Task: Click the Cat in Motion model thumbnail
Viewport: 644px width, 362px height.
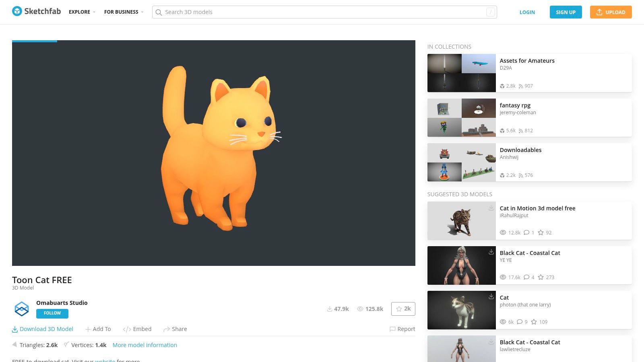Action: point(462,221)
